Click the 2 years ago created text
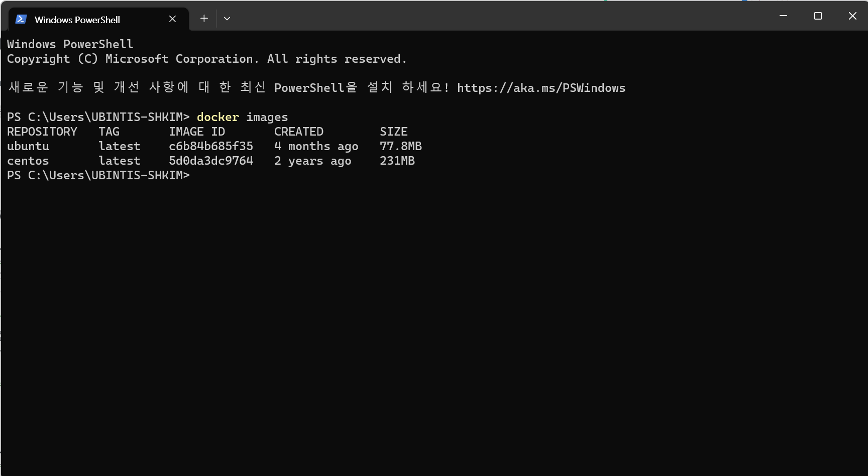 tap(312, 161)
